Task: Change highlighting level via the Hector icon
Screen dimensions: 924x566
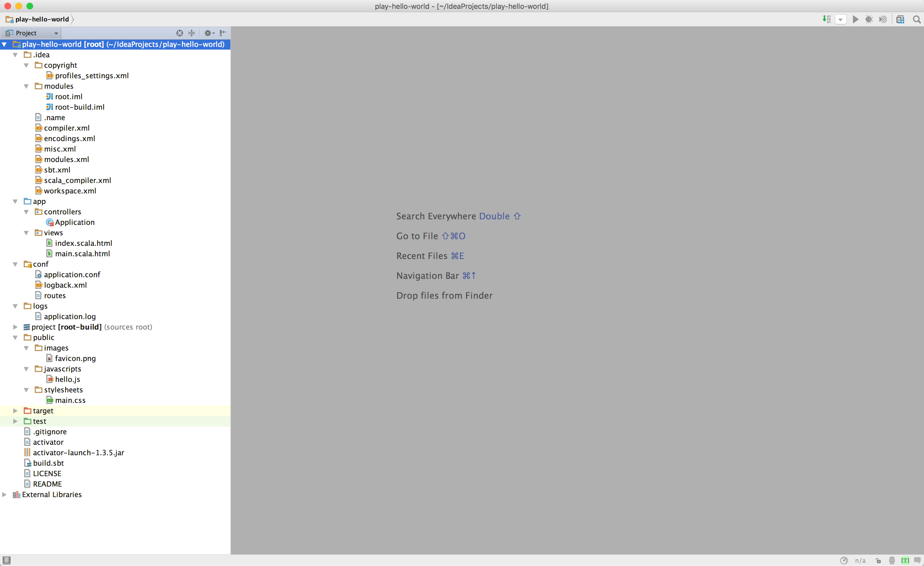Action: 892,560
